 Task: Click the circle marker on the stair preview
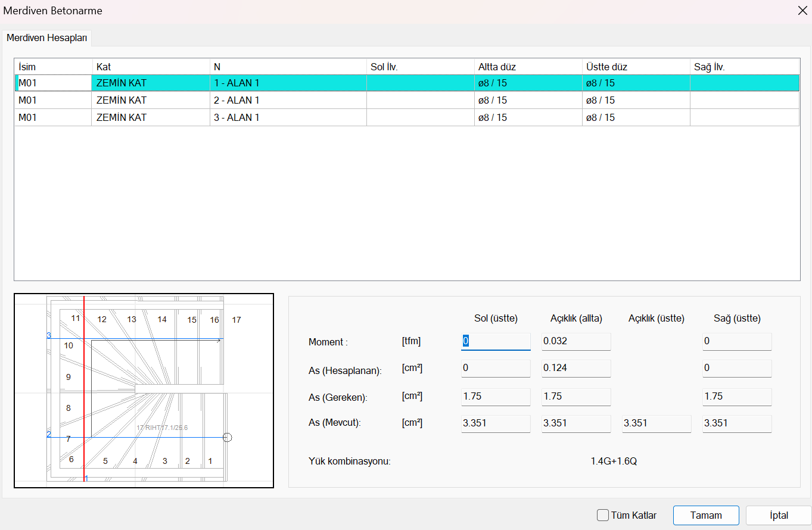click(x=227, y=438)
